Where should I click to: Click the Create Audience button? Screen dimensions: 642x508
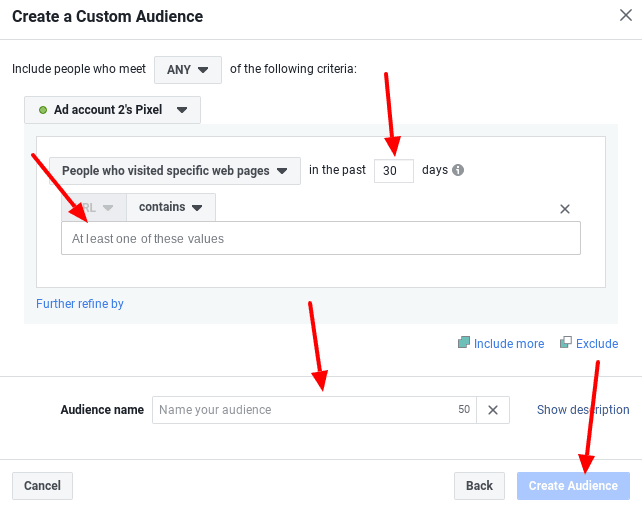coord(573,486)
